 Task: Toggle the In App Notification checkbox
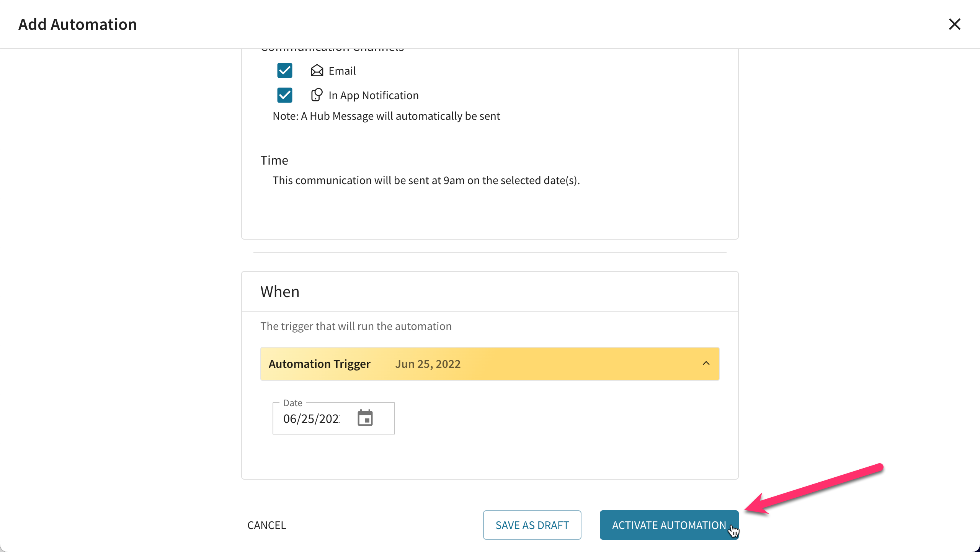[285, 95]
